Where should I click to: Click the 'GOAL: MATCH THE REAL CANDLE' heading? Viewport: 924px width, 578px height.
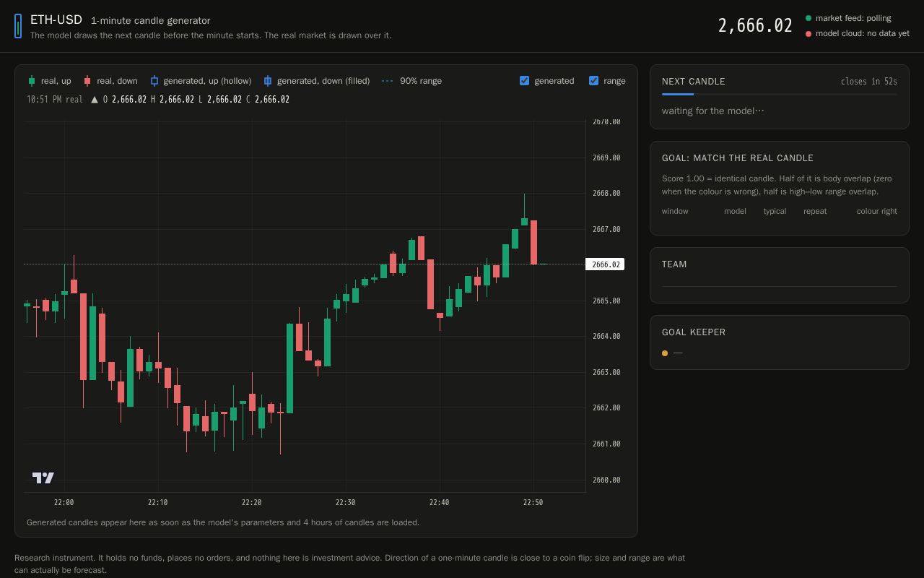coord(738,158)
